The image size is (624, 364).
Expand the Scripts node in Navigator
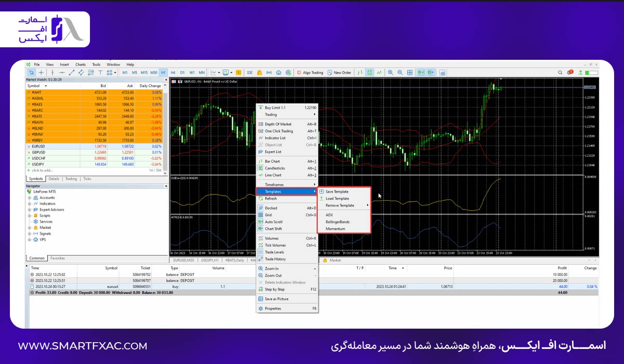pos(30,216)
